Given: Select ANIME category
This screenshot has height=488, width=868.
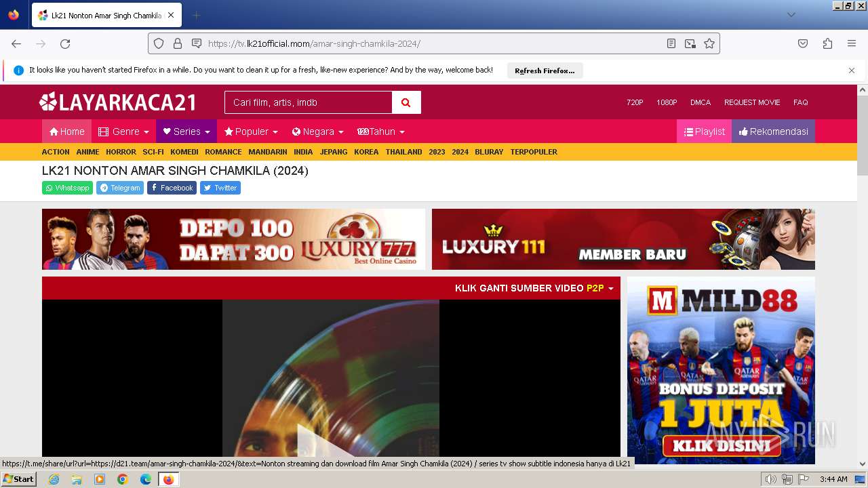Looking at the screenshot, I should click(x=87, y=152).
